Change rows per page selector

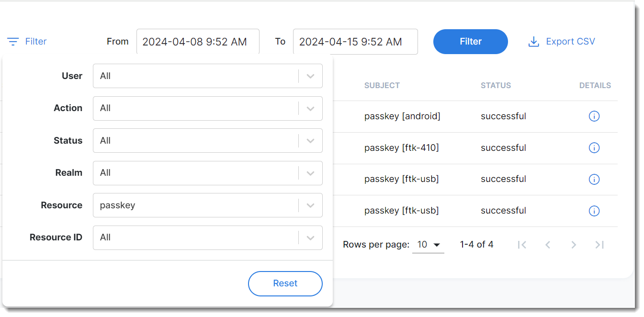click(x=428, y=245)
